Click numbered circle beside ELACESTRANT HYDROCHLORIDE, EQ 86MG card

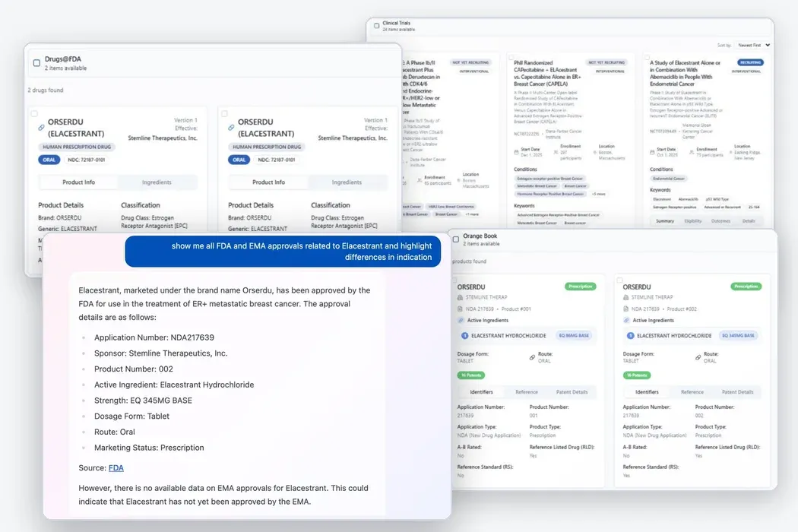coord(464,335)
